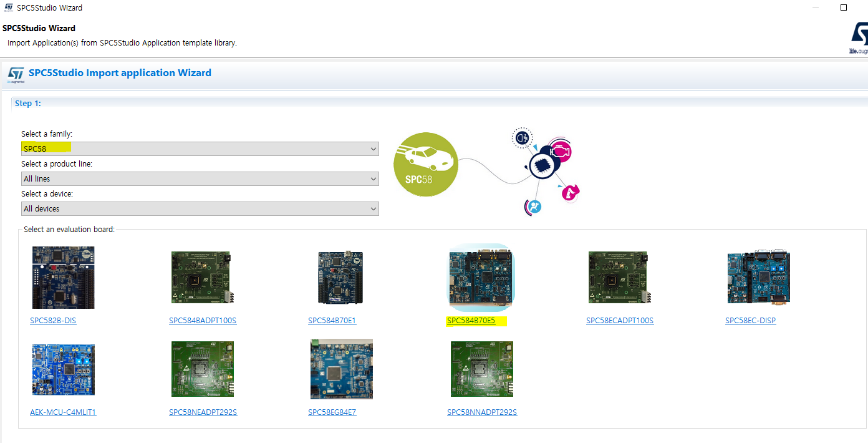Screen dimensions: 868x443
Task: Select the AEK-MCU-C4MLIT1 board image
Action: coord(64,369)
